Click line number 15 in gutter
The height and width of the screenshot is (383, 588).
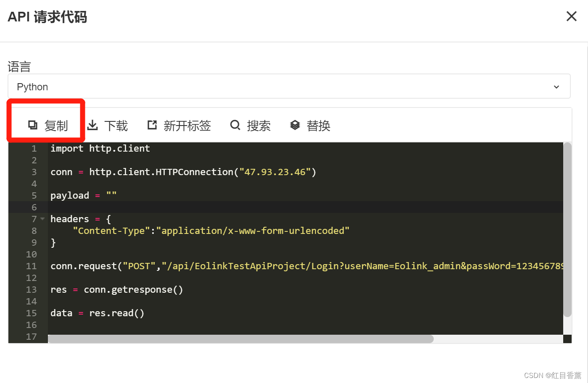[x=32, y=313]
